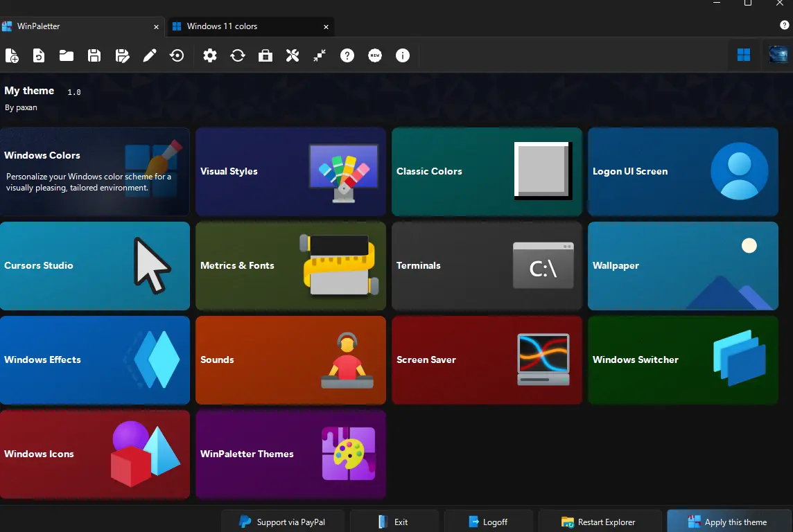Select the Windows 11 logo edition button

(x=743, y=55)
